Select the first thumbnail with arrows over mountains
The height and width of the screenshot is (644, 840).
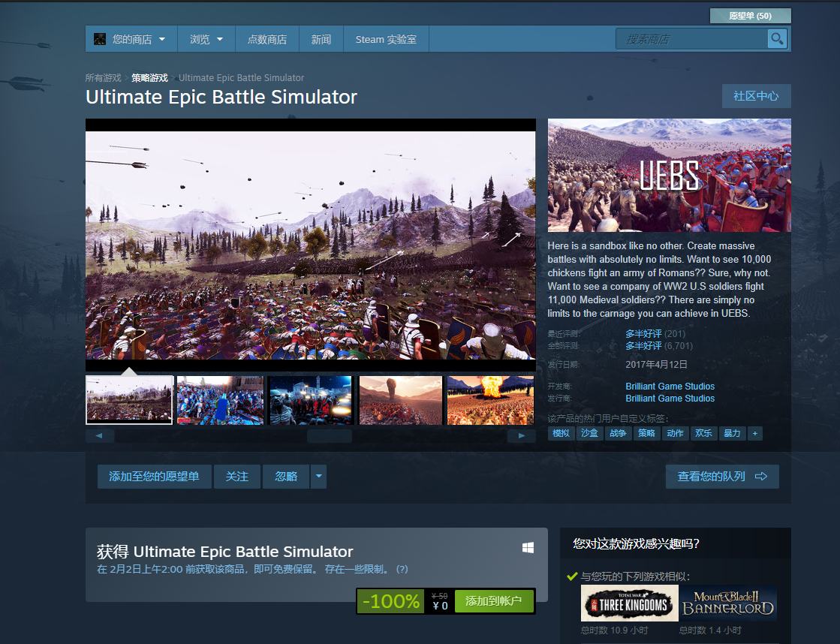[x=129, y=400]
